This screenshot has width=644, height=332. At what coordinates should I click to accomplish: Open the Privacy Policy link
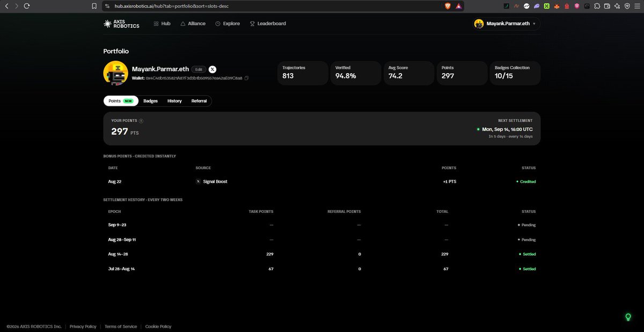[x=83, y=327]
